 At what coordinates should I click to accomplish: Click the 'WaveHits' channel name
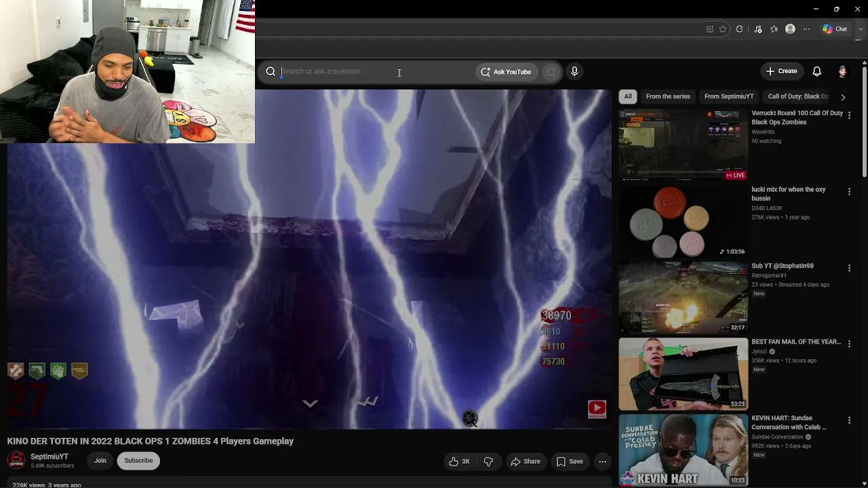pyautogui.click(x=763, y=132)
